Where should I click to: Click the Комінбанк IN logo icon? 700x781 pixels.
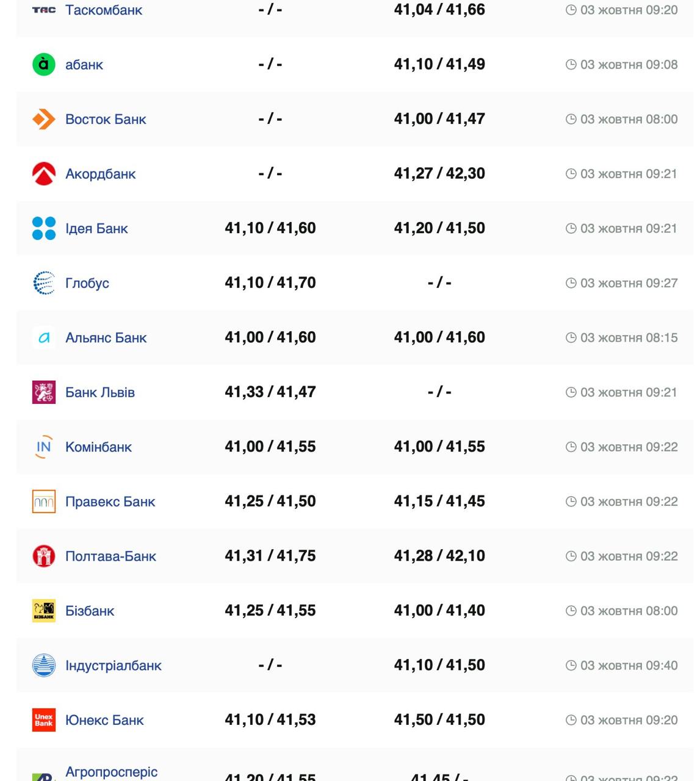[43, 447]
